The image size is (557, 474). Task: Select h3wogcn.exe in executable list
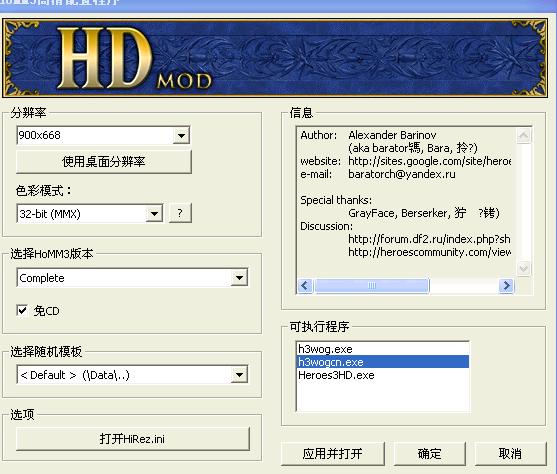383,362
